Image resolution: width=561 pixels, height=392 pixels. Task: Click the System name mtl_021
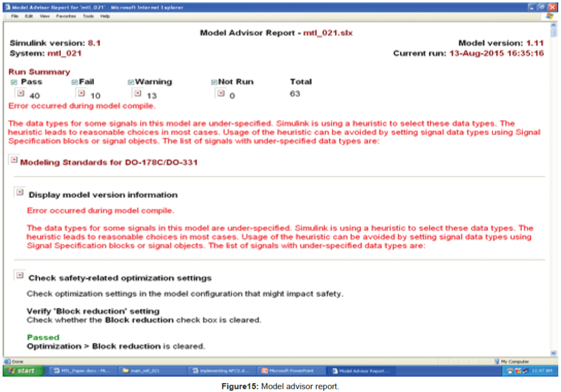(64, 54)
